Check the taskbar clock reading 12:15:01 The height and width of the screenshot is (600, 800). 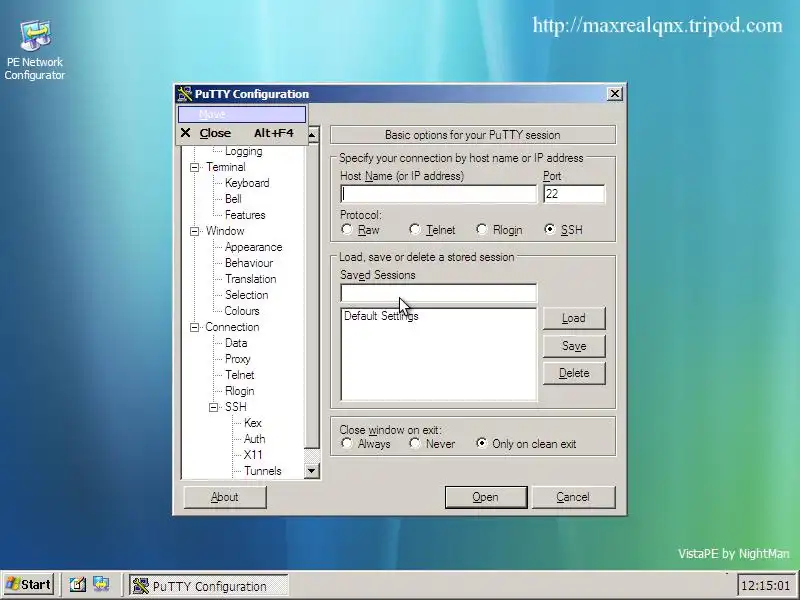click(765, 585)
